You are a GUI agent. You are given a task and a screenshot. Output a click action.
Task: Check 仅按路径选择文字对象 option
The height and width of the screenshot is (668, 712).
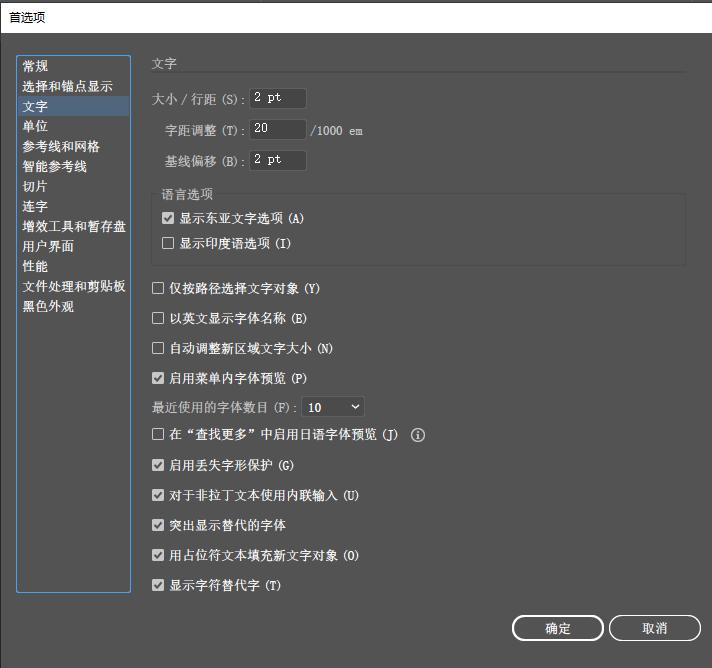(158, 288)
